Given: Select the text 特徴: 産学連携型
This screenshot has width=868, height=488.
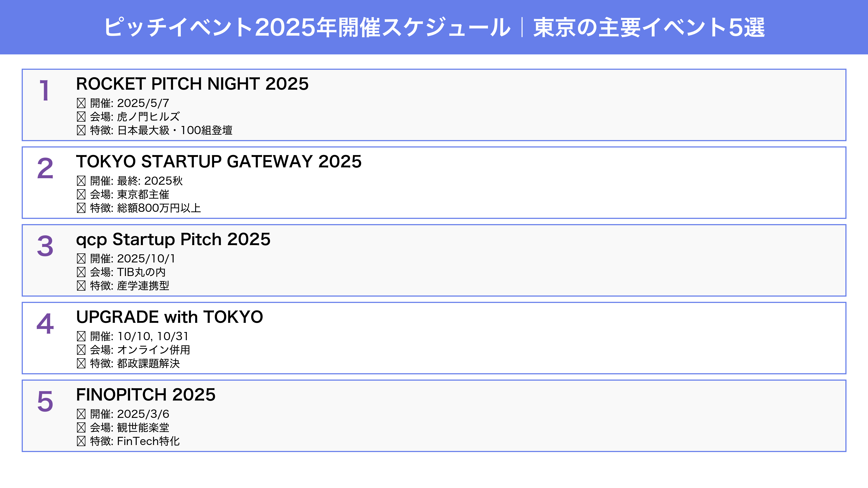Looking at the screenshot, I should click(129, 286).
